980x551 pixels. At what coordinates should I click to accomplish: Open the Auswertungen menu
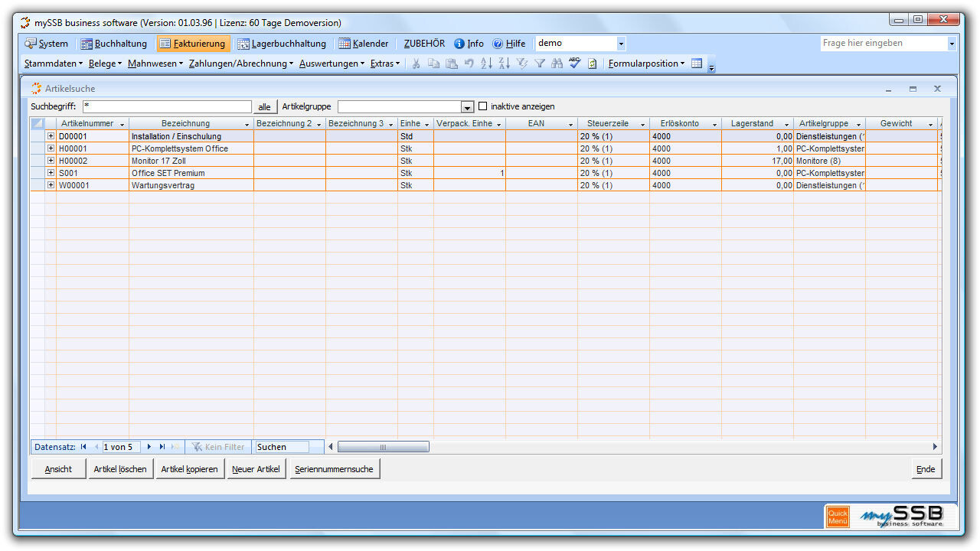(x=332, y=64)
